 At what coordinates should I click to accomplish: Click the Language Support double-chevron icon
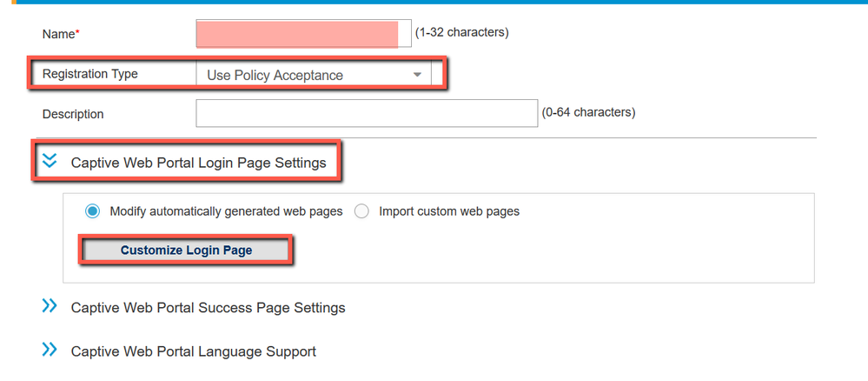coord(50,350)
